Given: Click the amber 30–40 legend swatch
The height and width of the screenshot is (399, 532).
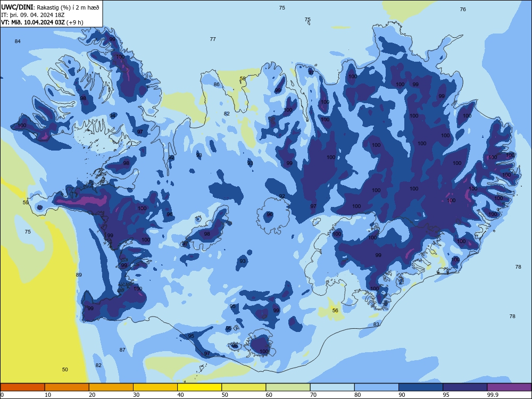Looking at the screenshot, I should tap(155, 387).
